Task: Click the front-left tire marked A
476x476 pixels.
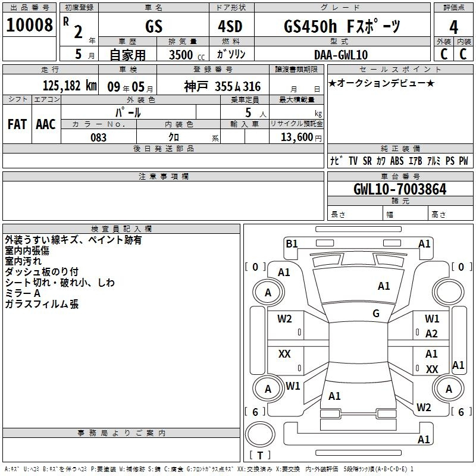Action: (268, 292)
